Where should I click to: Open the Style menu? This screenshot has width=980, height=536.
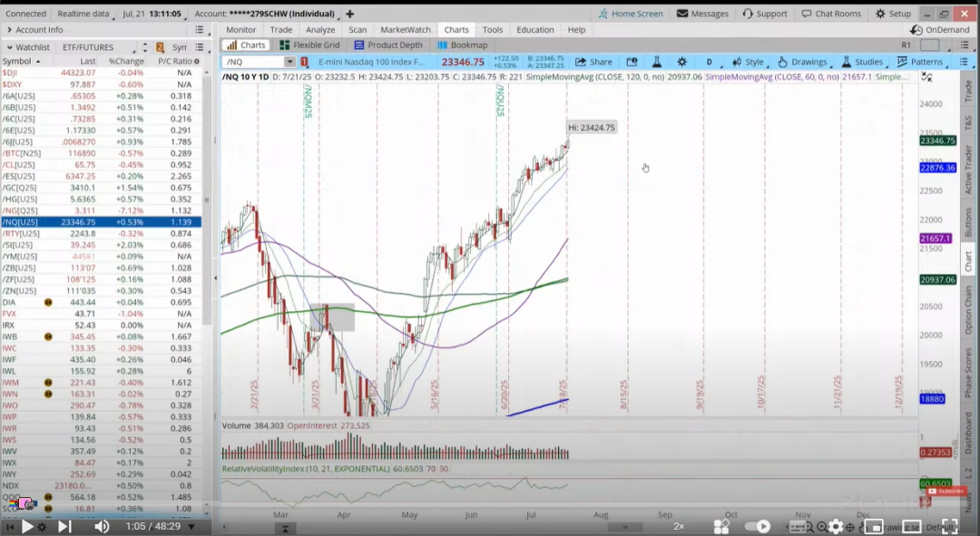coord(748,62)
